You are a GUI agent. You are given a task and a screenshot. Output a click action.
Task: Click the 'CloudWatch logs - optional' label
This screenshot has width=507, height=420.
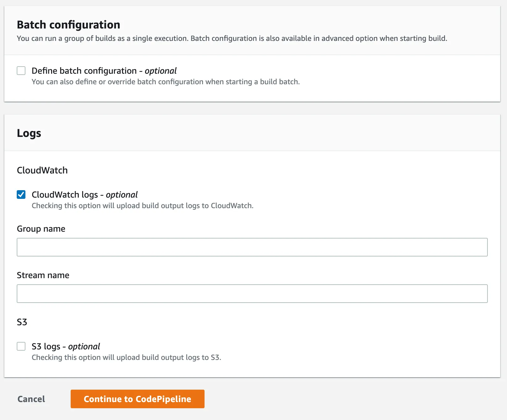click(x=85, y=195)
